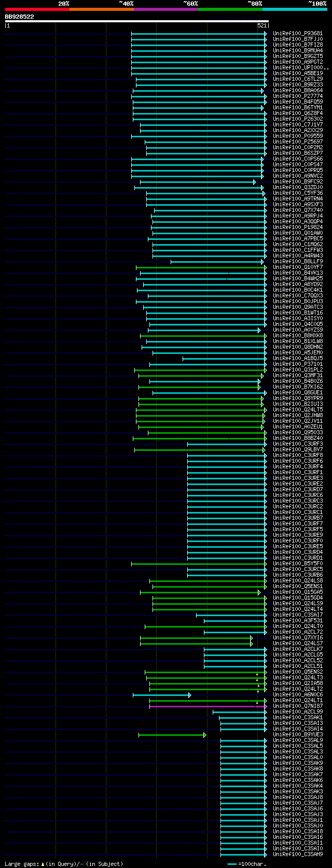The image size is (332, 868).
Task: Click the UniRef100_C0PS66 label
Action: tap(298, 159)
